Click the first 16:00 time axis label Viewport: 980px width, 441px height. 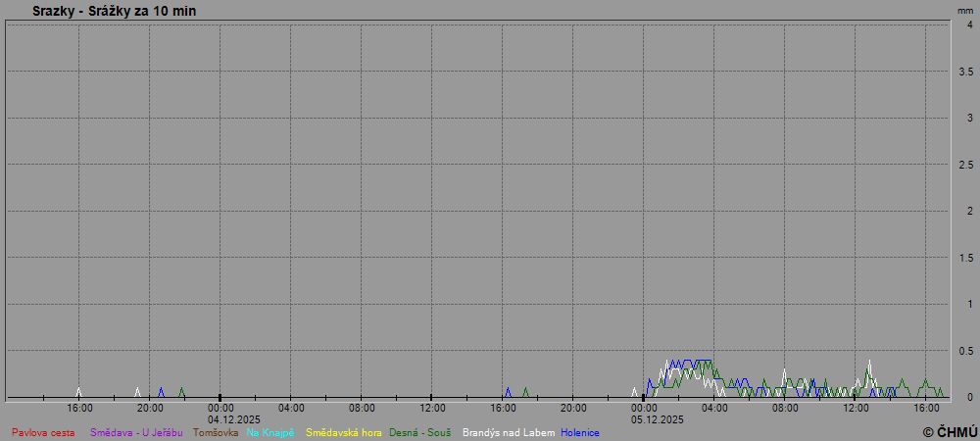point(79,408)
